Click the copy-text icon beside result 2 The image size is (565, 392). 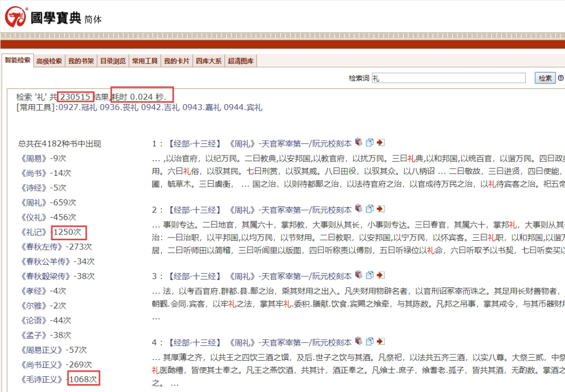click(x=369, y=208)
